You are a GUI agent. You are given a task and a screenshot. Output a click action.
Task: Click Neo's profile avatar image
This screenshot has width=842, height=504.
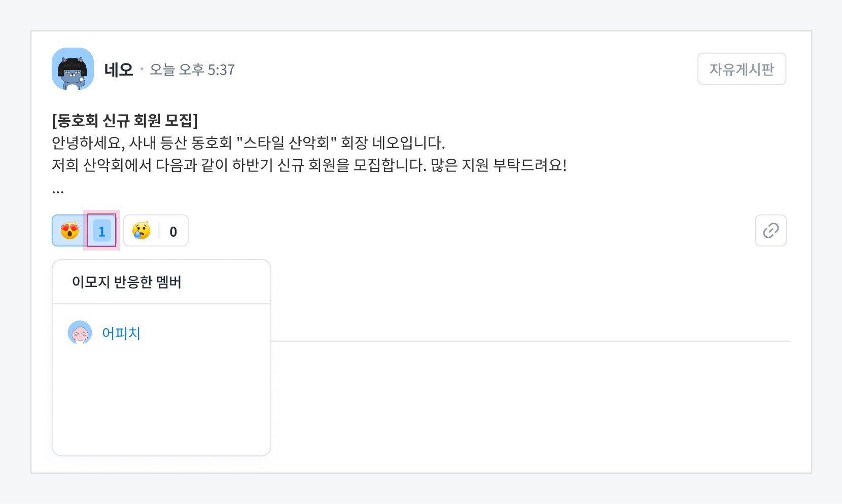coord(73,69)
